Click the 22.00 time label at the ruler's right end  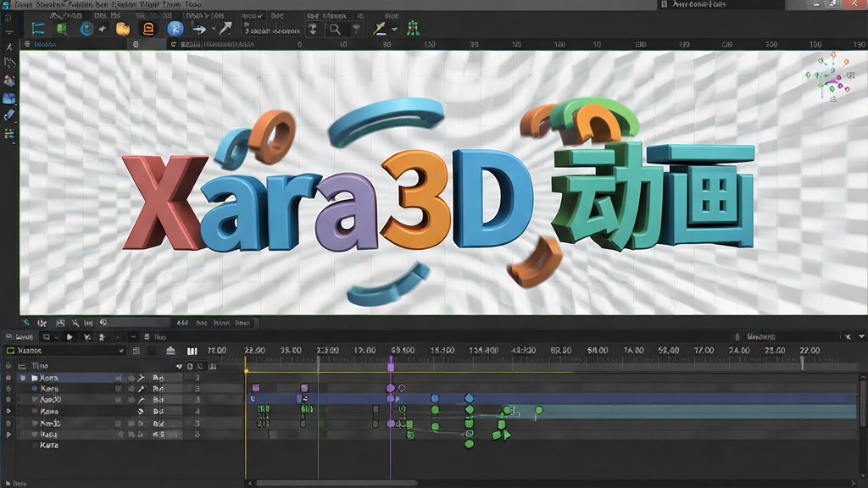(x=810, y=351)
